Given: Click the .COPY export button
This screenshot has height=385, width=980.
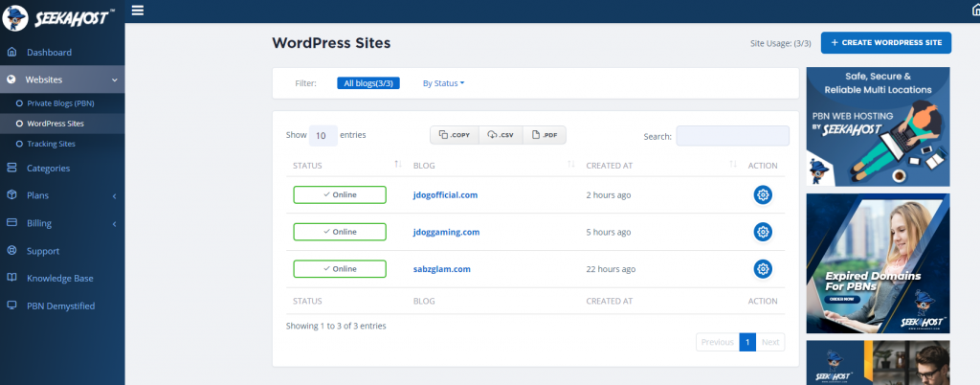Looking at the screenshot, I should (455, 135).
